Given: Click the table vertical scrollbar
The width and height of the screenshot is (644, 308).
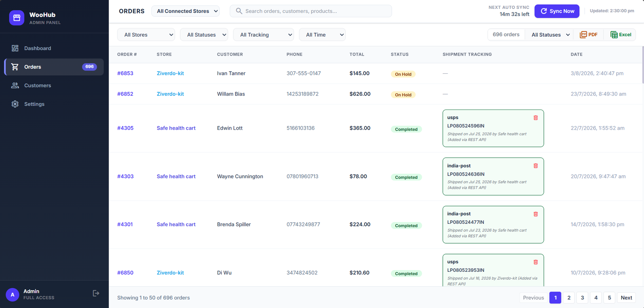Looking at the screenshot, I should (642, 64).
